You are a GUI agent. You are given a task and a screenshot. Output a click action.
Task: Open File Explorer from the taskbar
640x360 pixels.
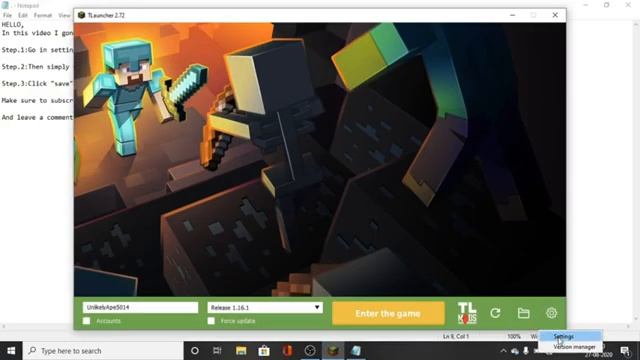tap(241, 351)
